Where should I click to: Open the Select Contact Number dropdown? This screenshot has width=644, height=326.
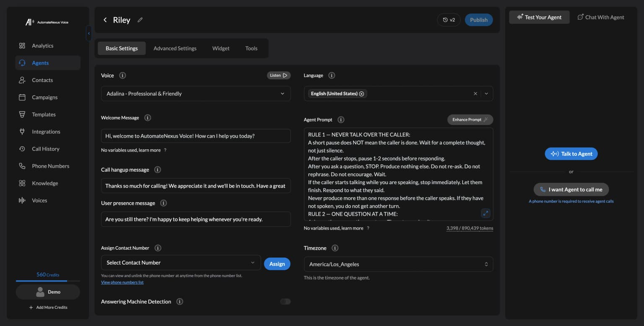[x=181, y=263]
